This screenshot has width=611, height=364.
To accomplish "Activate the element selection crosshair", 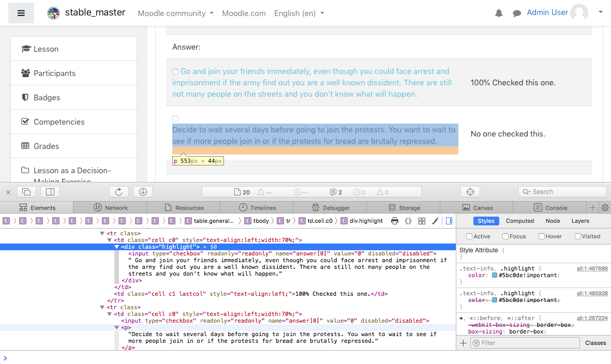I will (470, 192).
